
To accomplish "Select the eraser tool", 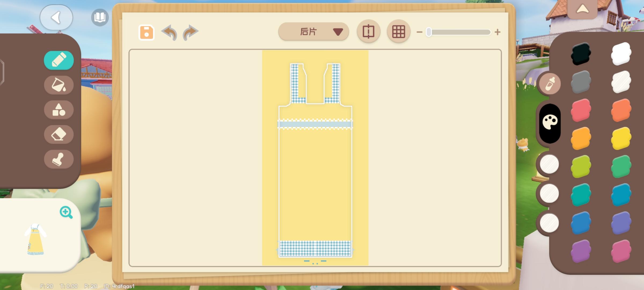I will [x=58, y=134].
